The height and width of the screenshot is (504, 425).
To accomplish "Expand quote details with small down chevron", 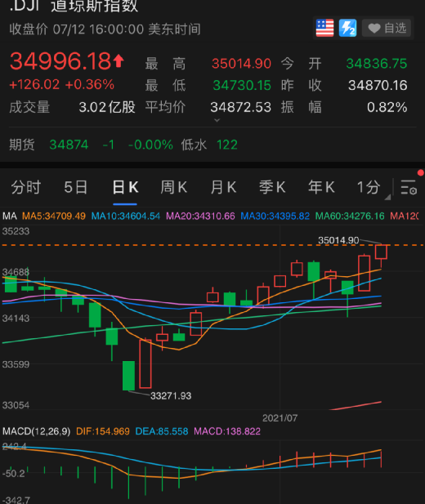I will tap(217, 120).
